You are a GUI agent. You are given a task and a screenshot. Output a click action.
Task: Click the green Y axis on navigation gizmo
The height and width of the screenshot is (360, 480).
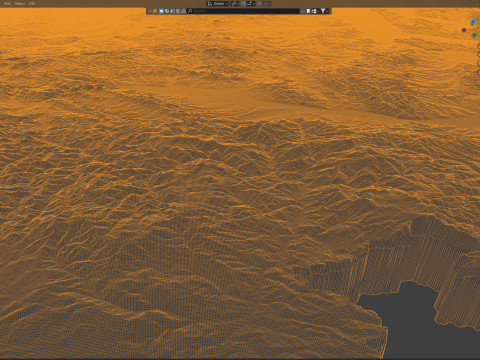[474, 35]
